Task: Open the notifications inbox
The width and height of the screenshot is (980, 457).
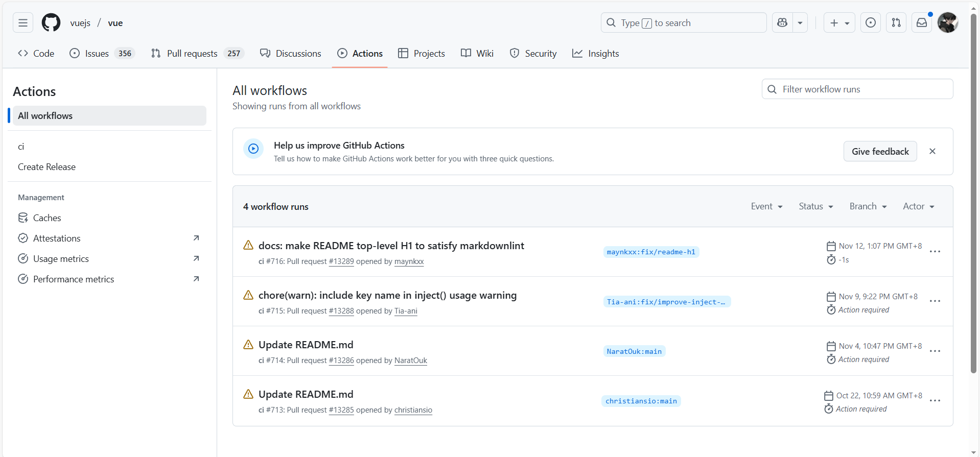Action: point(922,23)
